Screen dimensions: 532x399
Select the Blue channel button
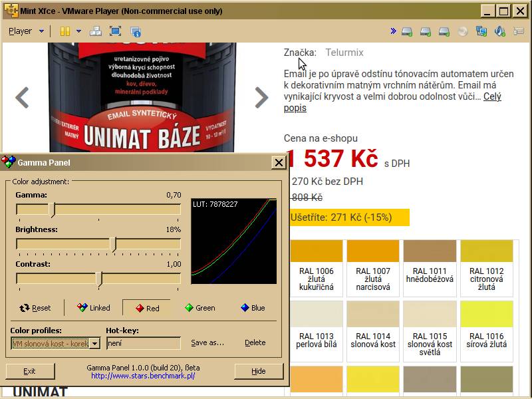tap(253, 308)
